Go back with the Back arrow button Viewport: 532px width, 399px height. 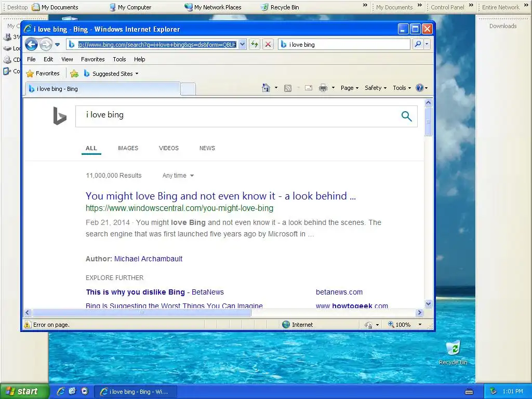coord(31,44)
